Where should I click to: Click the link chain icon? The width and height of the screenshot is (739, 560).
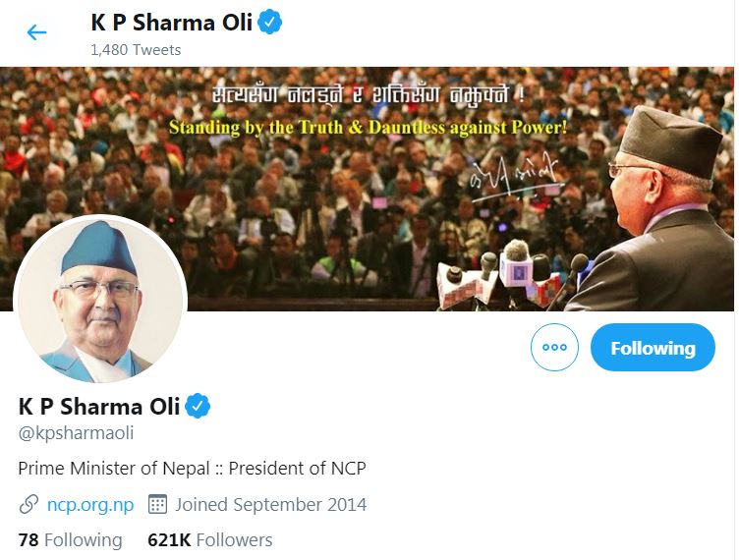tap(28, 504)
